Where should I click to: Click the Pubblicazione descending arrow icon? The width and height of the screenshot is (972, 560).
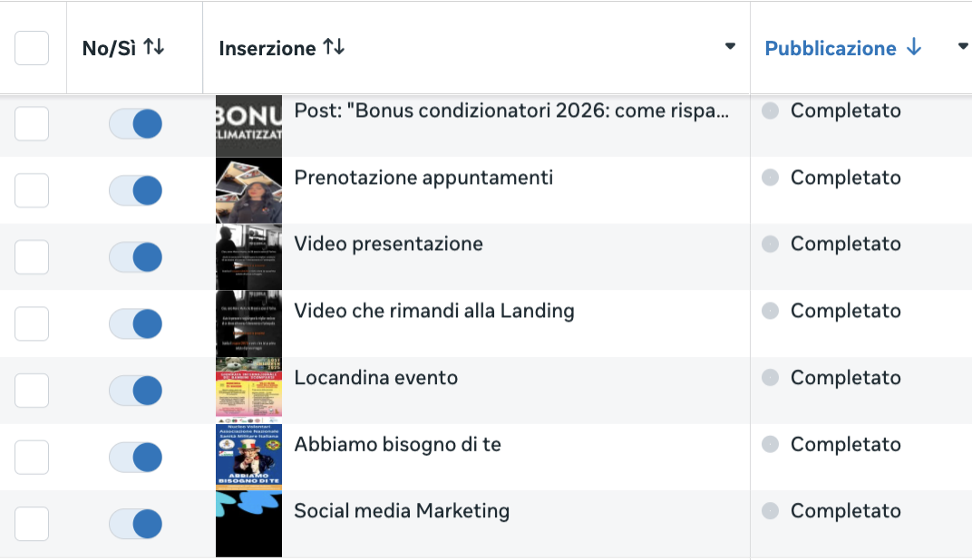[914, 46]
